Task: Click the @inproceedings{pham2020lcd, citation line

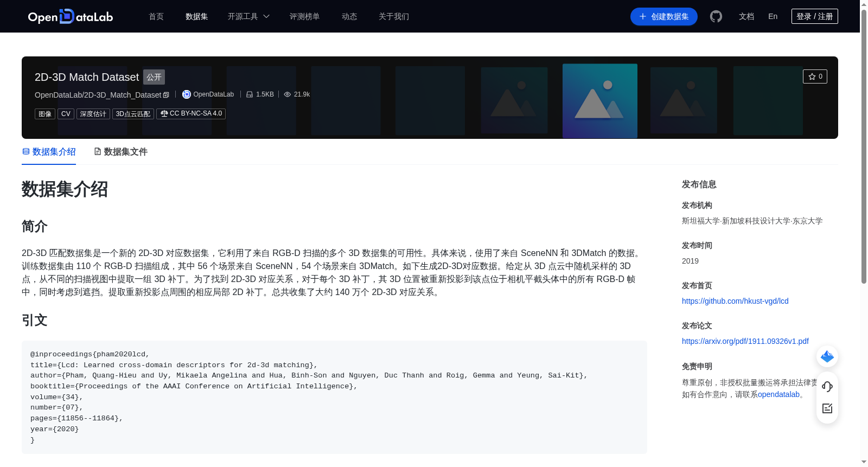Action: click(x=90, y=354)
